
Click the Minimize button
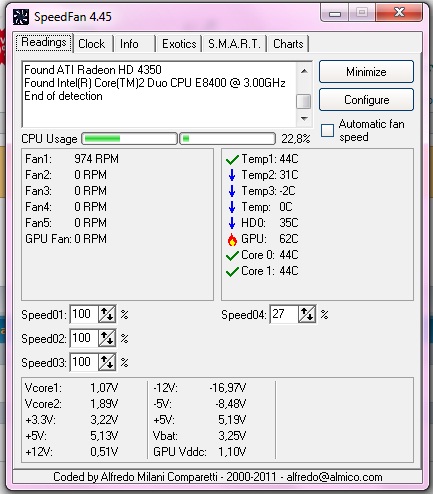[366, 72]
